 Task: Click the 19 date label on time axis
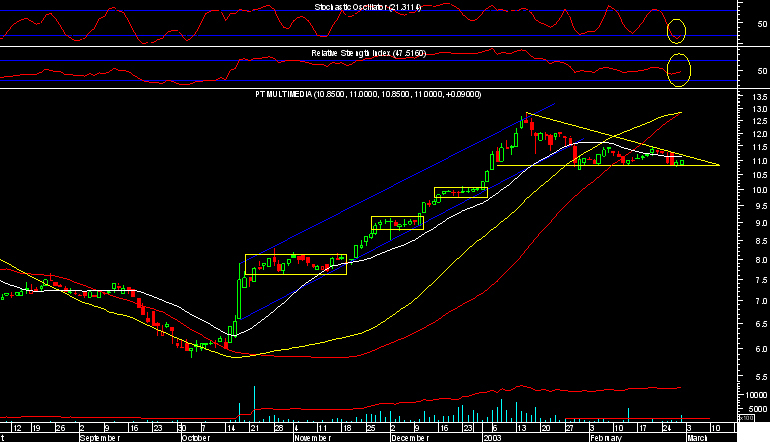point(36,428)
